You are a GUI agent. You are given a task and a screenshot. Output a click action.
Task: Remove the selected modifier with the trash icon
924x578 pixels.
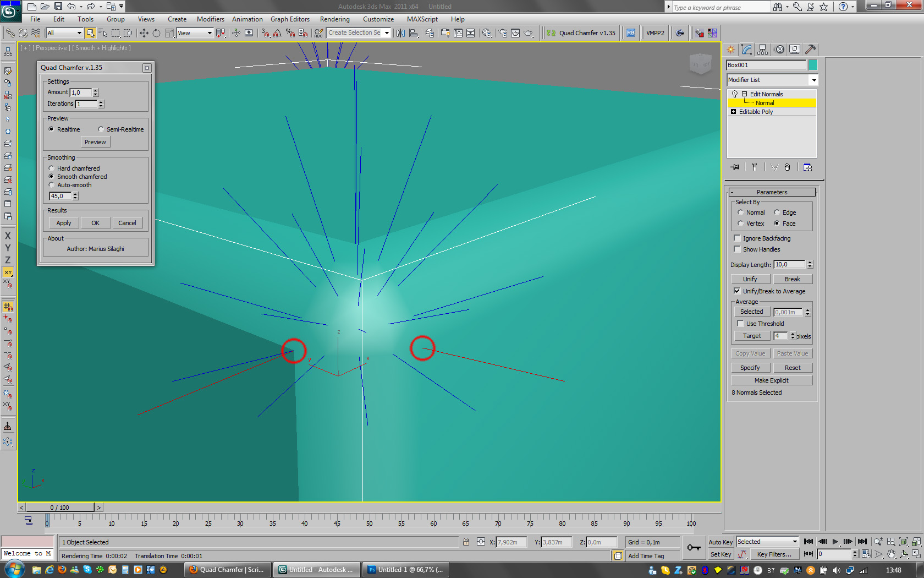788,167
